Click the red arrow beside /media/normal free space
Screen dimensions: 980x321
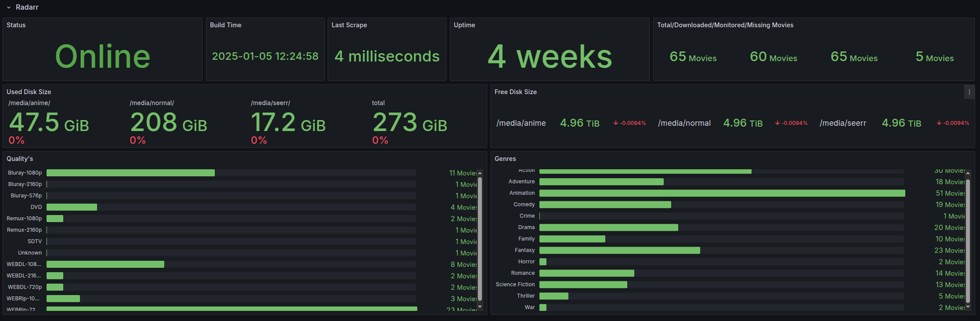tap(777, 123)
